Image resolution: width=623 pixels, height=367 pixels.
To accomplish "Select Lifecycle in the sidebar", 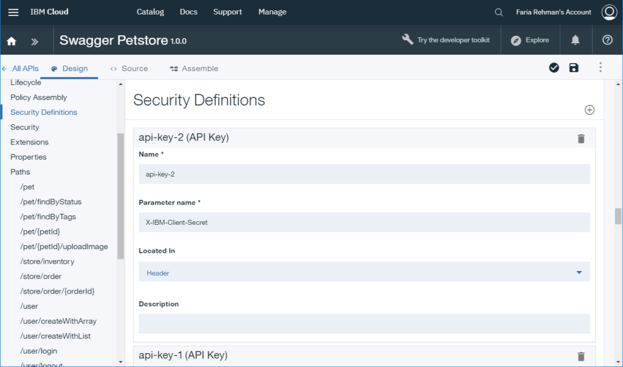I will 26,83.
